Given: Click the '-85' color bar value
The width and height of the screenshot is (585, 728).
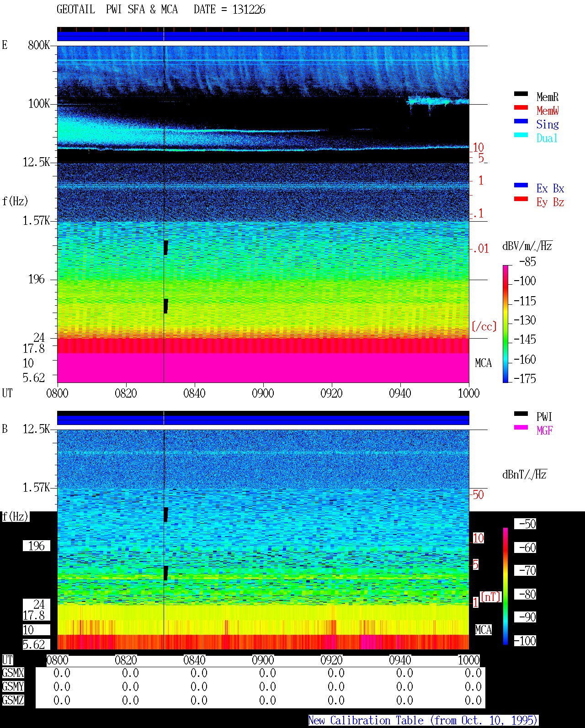Looking at the screenshot, I should pyautogui.click(x=527, y=262).
